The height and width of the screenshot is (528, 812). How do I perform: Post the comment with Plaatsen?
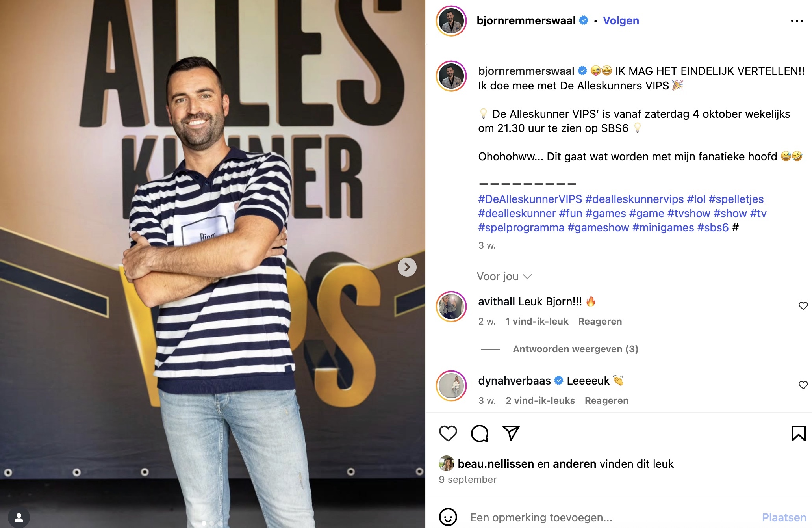pos(784,517)
